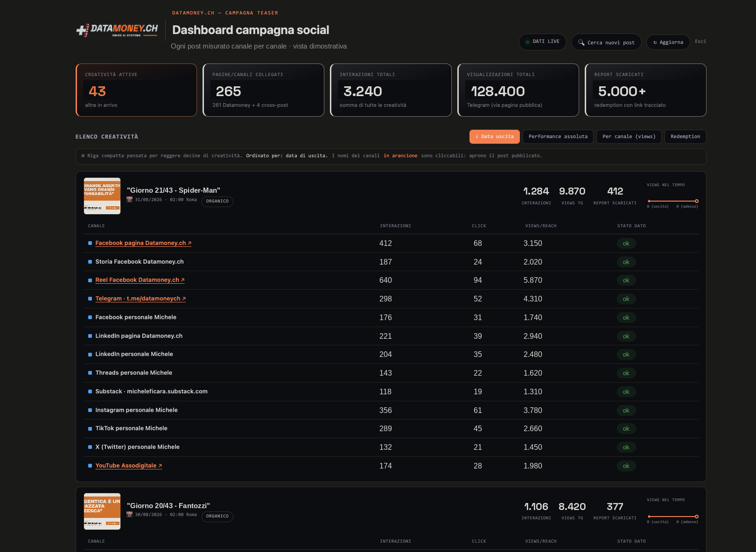The width and height of the screenshot is (756, 552).
Task: Select the Per canale (views) sorting
Action: tap(629, 137)
